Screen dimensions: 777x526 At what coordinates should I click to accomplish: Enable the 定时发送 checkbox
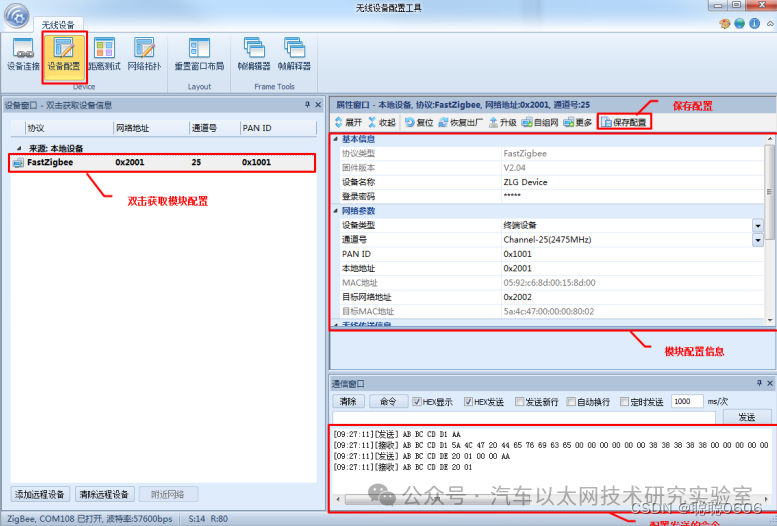tap(624, 402)
